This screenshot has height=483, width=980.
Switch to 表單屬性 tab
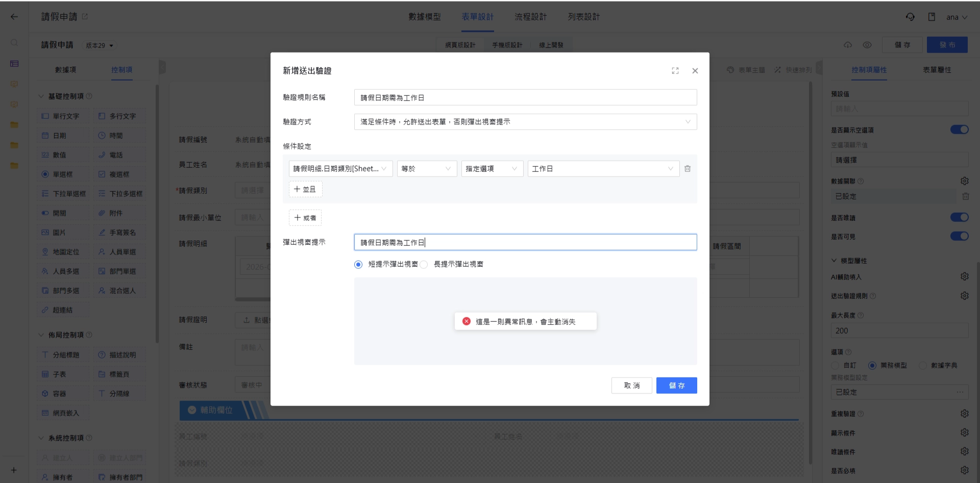coord(937,70)
